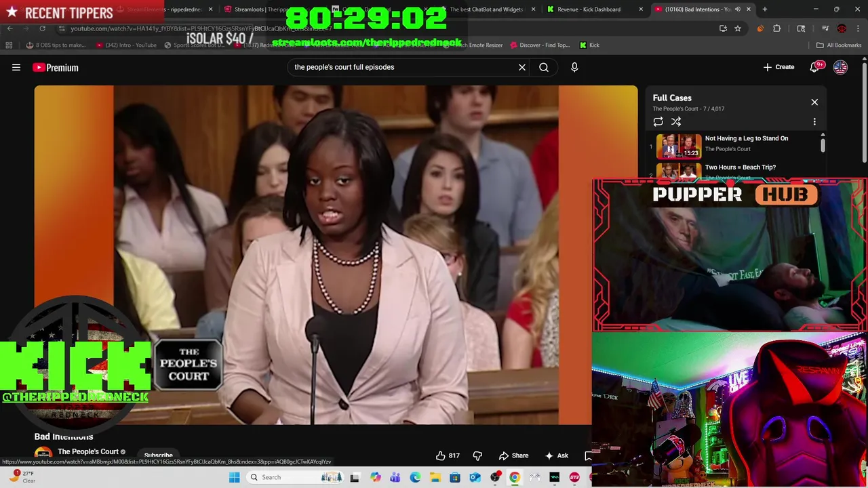The image size is (868, 488).
Task: Open the Windows Start menu
Action: click(x=234, y=477)
